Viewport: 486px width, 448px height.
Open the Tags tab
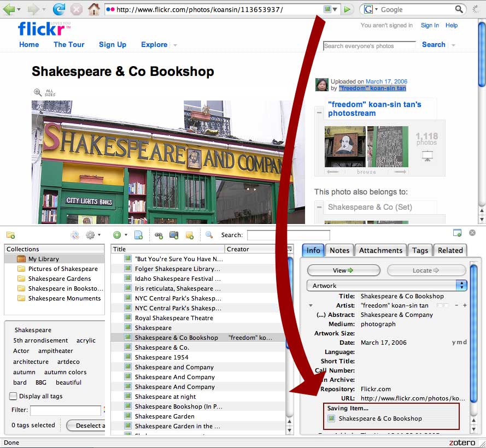tap(420, 250)
